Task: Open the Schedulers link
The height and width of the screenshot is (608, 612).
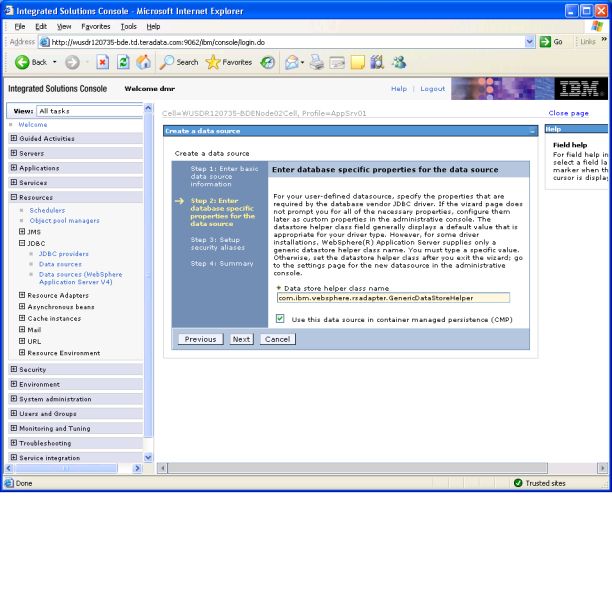Action: point(47,210)
